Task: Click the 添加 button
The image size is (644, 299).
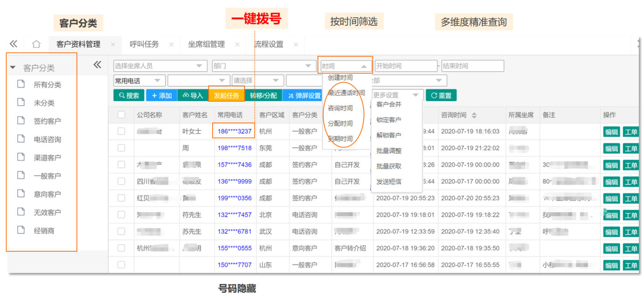Action: coord(162,95)
